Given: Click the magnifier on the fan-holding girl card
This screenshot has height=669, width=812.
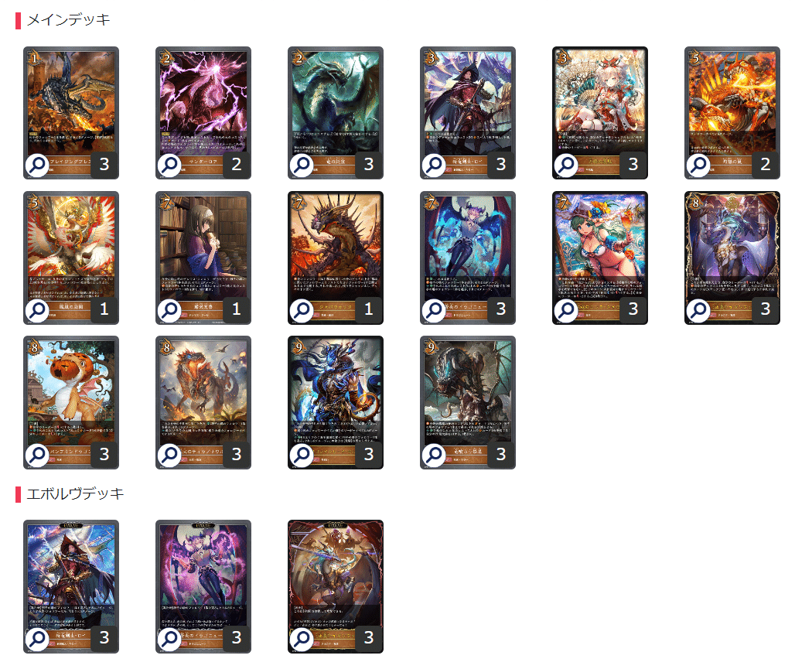Looking at the screenshot, I should tap(567, 166).
